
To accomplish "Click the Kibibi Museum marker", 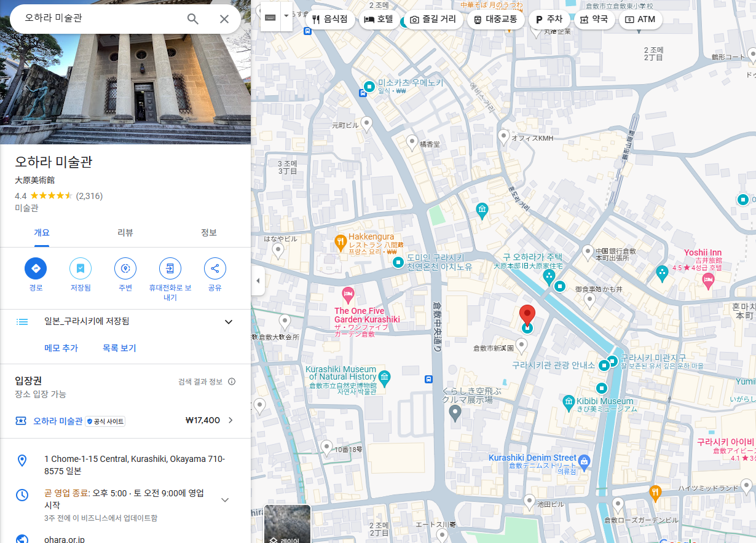I will pyautogui.click(x=569, y=402).
